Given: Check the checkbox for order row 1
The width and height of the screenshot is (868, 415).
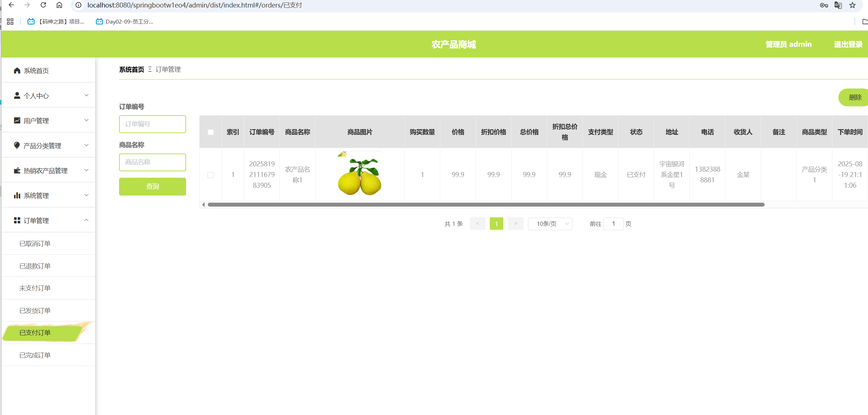Looking at the screenshot, I should 211,175.
